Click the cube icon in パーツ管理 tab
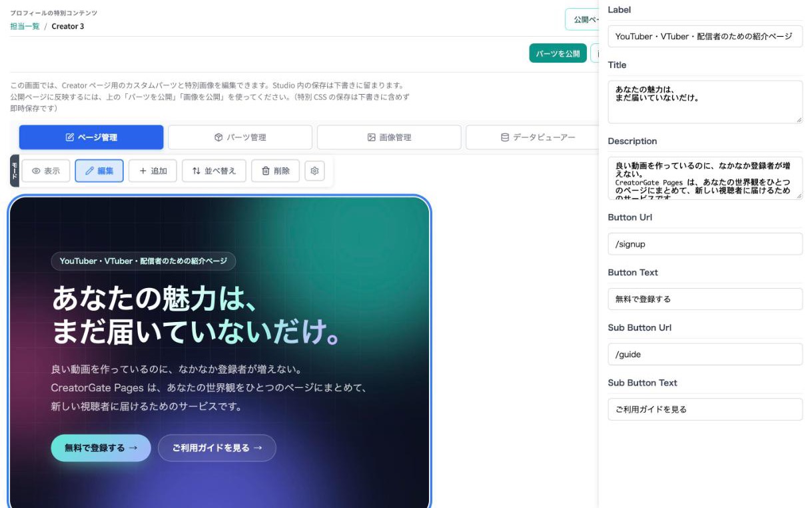Screen dimensions: 812x508 (x=218, y=137)
